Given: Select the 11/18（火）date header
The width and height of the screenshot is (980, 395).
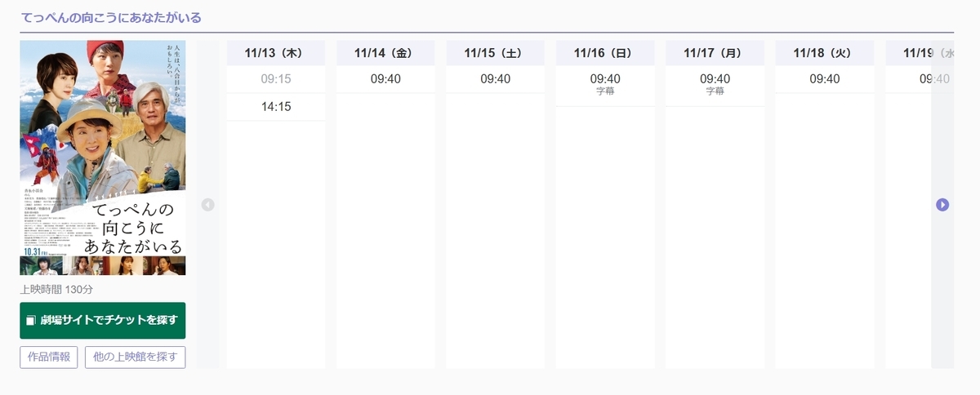Looking at the screenshot, I should click(x=825, y=53).
